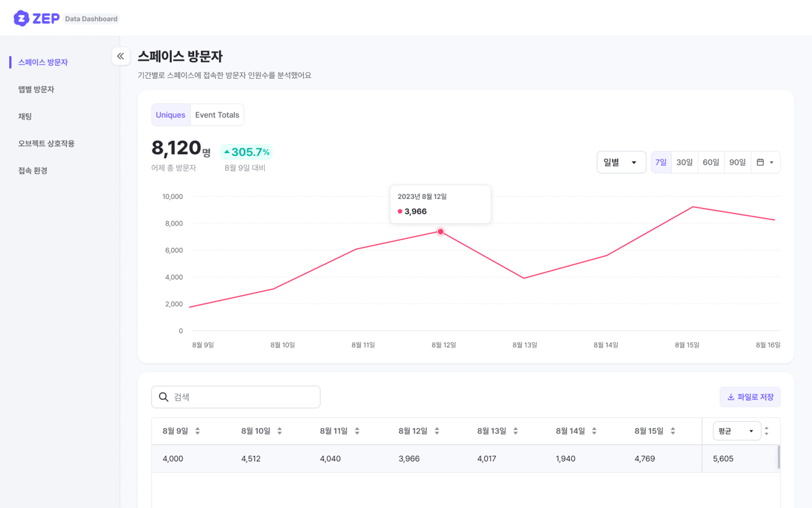The width and height of the screenshot is (812, 508).
Task: Go to 채팅 in the sidebar
Action: 25,116
